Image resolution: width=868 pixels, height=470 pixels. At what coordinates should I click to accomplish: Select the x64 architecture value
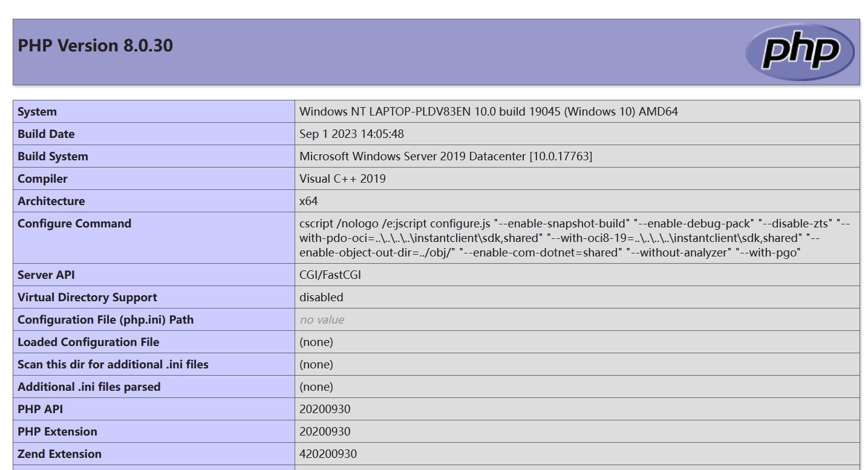308,201
